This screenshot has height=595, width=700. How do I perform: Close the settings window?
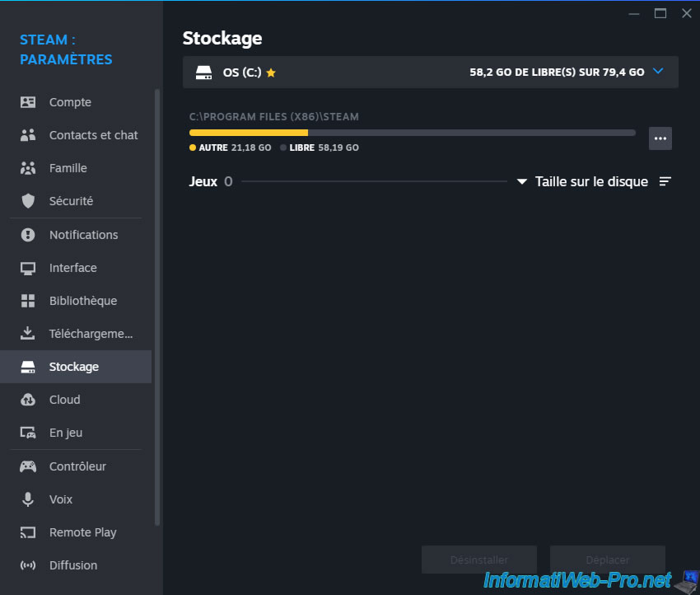pyautogui.click(x=687, y=13)
